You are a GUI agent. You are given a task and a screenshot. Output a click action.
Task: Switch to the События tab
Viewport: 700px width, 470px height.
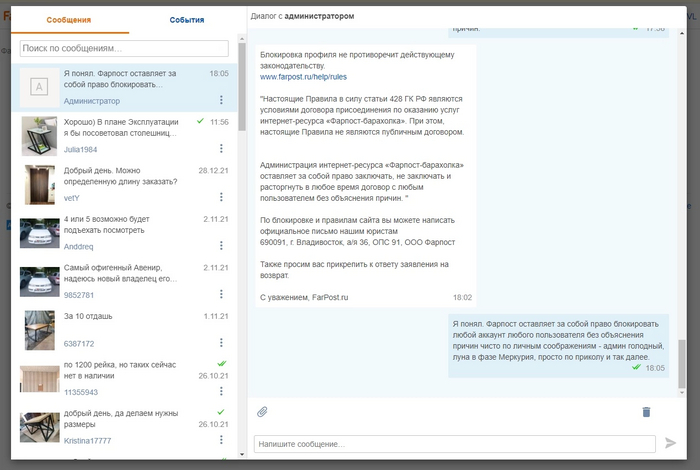click(187, 19)
